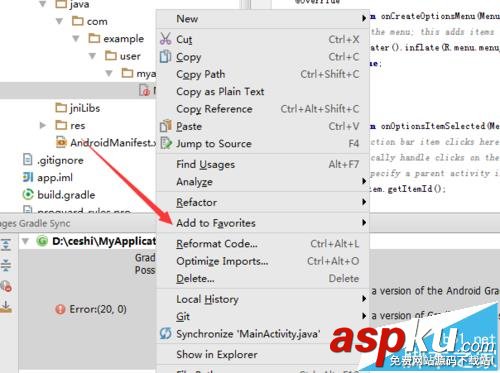The height and width of the screenshot is (373, 500).
Task: Select Synchronize 'MainActivity.java' entry
Action: (x=263, y=334)
